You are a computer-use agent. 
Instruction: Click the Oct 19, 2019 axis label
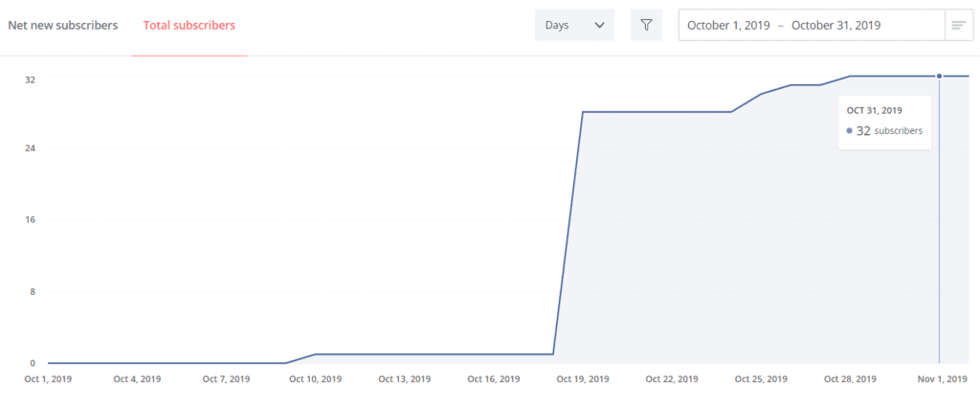[583, 379]
